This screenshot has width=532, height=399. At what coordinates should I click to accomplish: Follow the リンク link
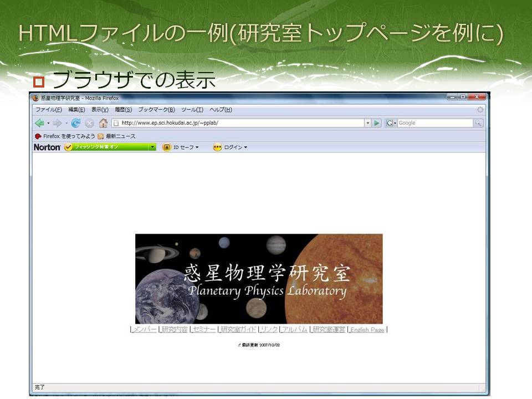pos(269,329)
